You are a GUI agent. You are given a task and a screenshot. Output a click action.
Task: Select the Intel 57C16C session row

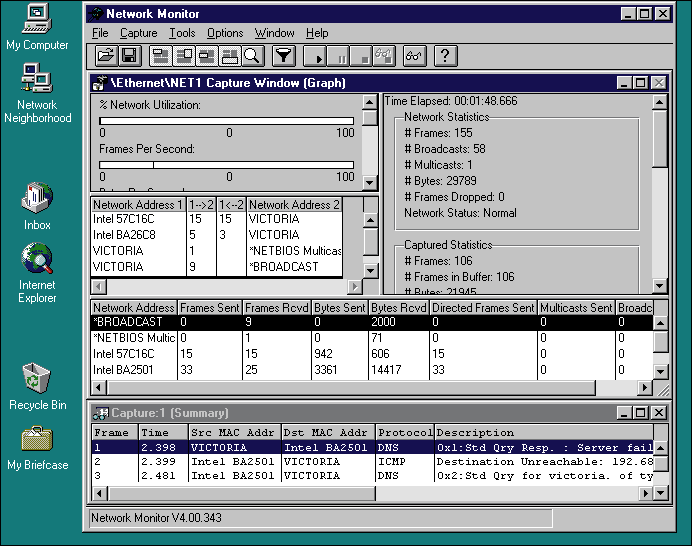pos(216,219)
